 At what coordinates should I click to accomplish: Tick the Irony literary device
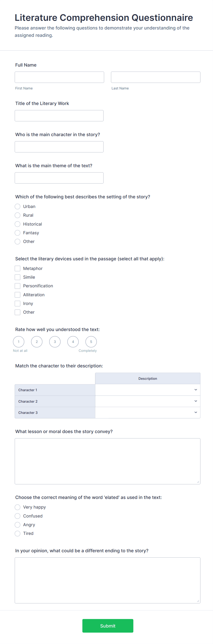17,304
